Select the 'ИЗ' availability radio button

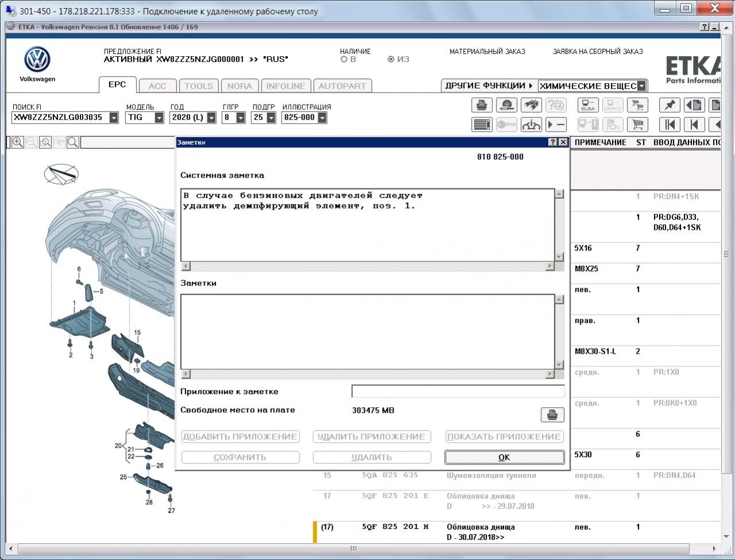pyautogui.click(x=391, y=59)
